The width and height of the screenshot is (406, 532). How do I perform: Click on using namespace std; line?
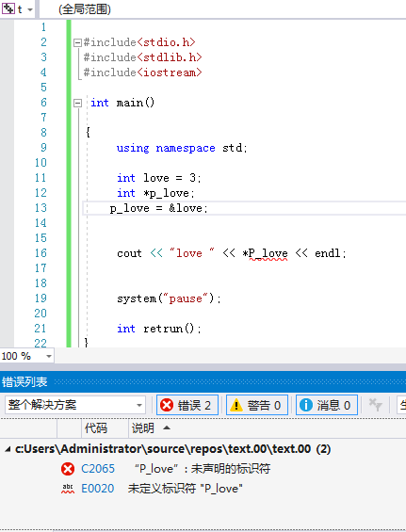click(182, 148)
